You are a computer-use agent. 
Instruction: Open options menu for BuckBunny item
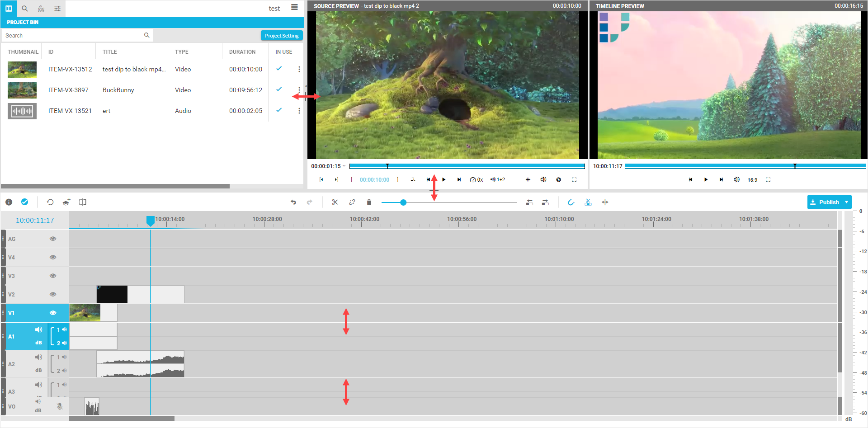299,90
